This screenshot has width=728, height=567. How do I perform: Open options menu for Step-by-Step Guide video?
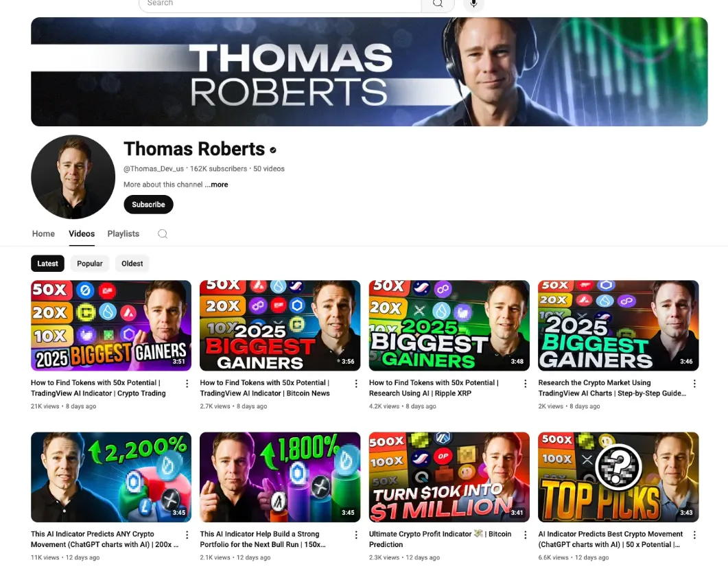[694, 384]
